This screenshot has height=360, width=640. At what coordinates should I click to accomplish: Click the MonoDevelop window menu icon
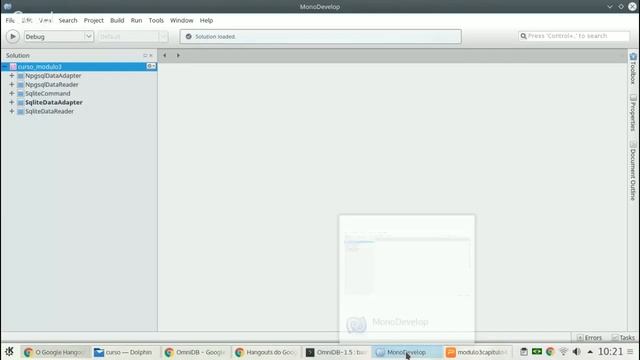(7, 6)
